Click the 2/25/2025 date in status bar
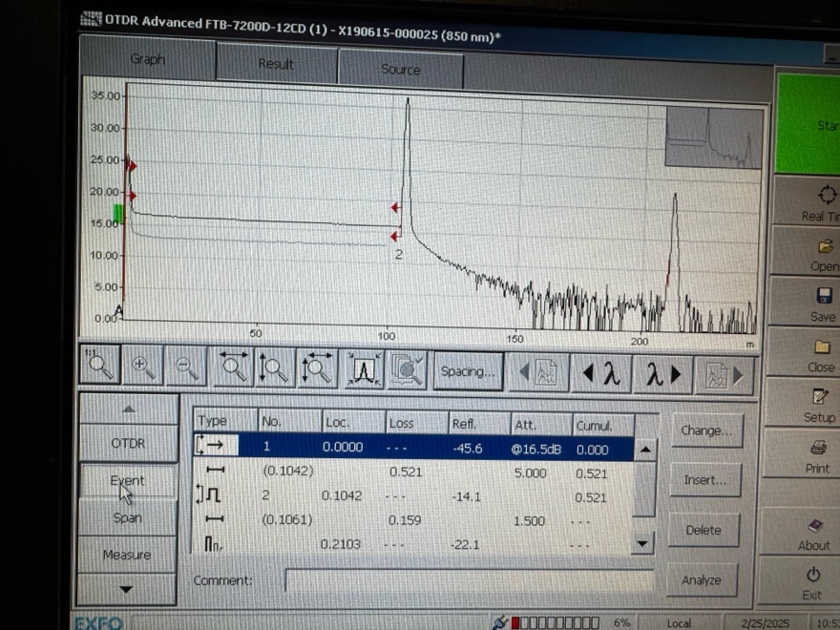The width and height of the screenshot is (840, 630). tap(765, 623)
